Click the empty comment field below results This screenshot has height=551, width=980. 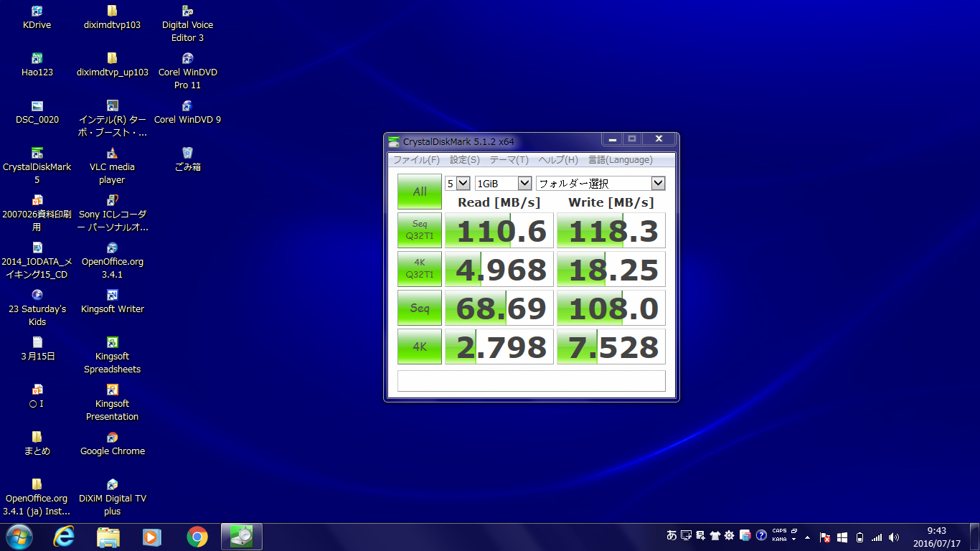click(x=532, y=380)
